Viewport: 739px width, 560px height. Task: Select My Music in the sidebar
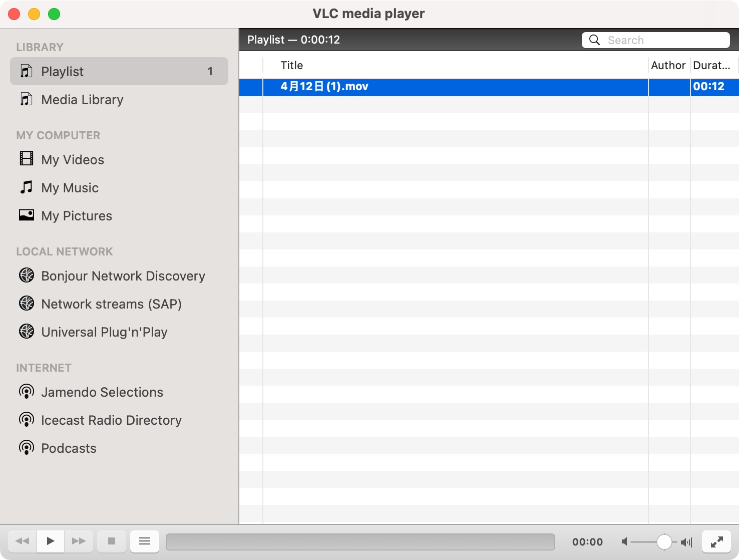click(x=70, y=188)
